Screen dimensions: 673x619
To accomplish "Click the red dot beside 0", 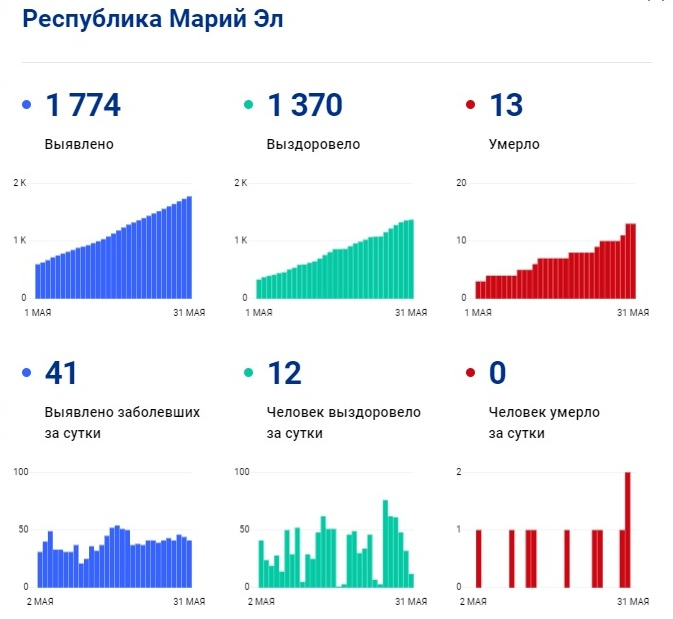I will tap(470, 374).
